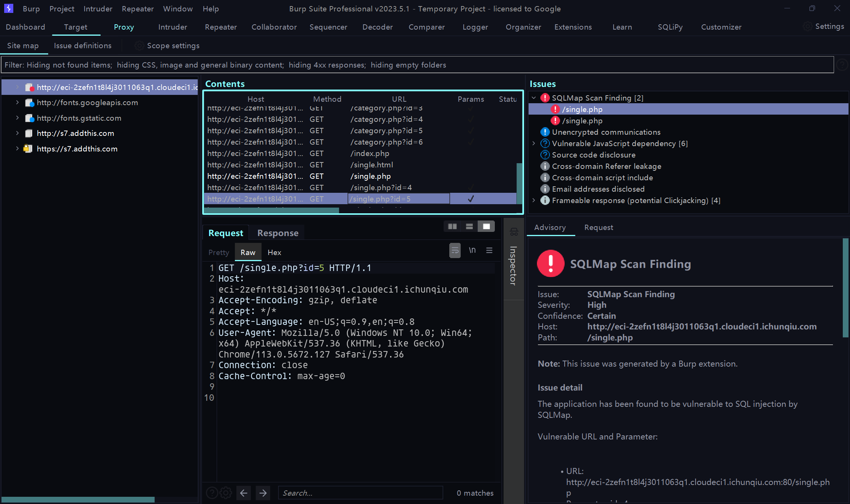Click Source code disclosure question-mark icon
Screen dimensions: 850x504
(545, 155)
